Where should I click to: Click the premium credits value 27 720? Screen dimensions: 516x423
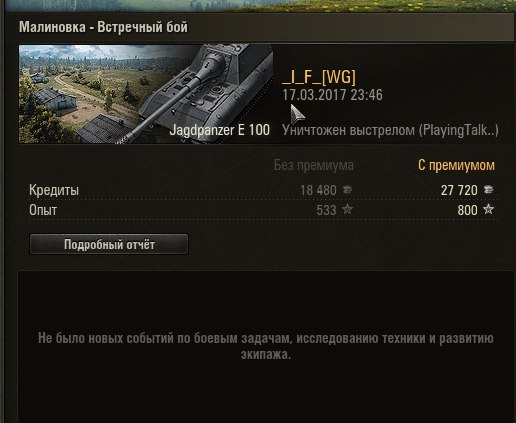459,190
